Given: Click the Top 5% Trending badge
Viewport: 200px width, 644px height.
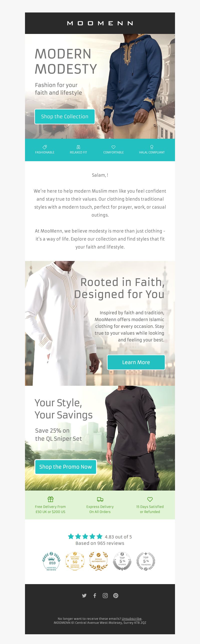Looking at the screenshot, I should [145, 561].
